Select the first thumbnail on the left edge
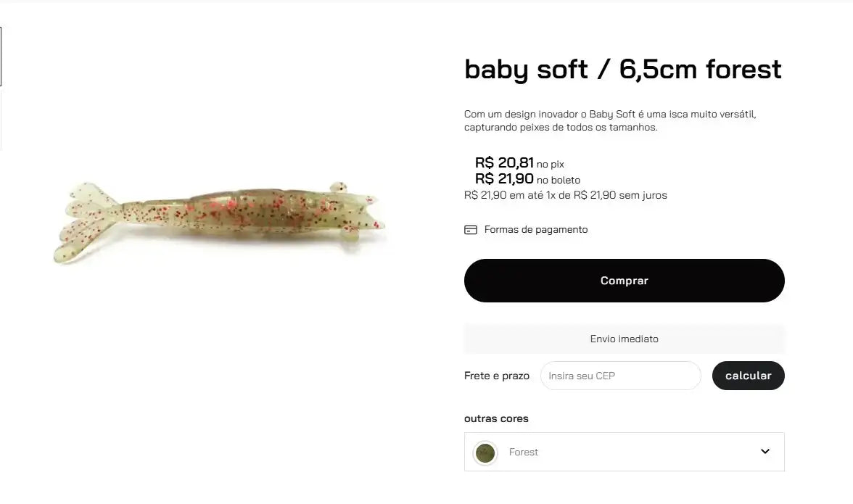853x504 pixels. click(x=1, y=57)
